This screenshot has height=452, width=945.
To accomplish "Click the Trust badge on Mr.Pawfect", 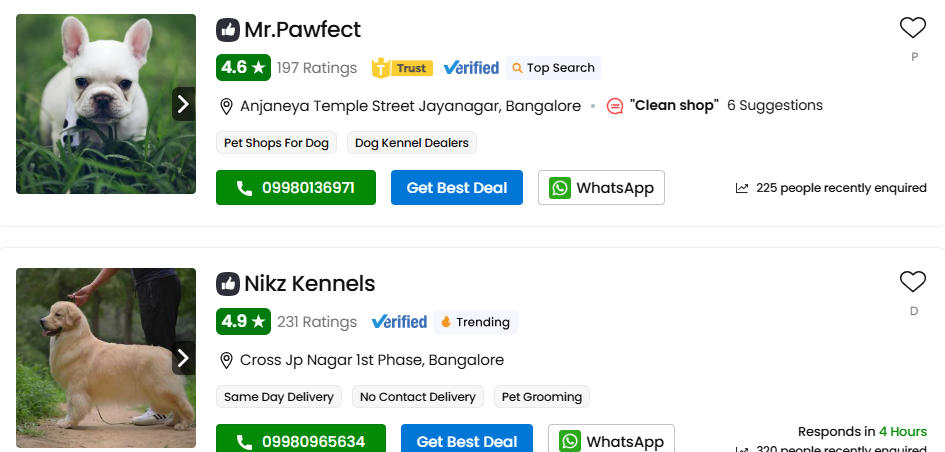I will pyautogui.click(x=401, y=68).
